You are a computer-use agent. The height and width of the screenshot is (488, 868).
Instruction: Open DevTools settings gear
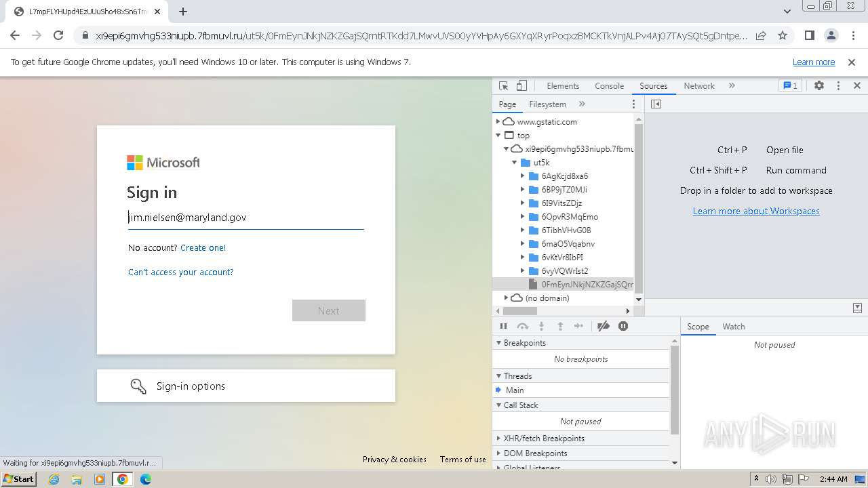(x=819, y=86)
